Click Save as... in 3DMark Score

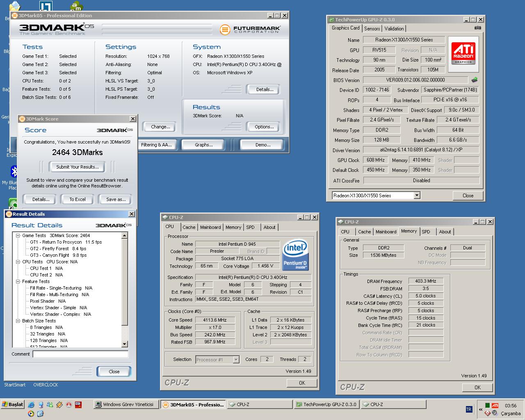click(x=116, y=199)
